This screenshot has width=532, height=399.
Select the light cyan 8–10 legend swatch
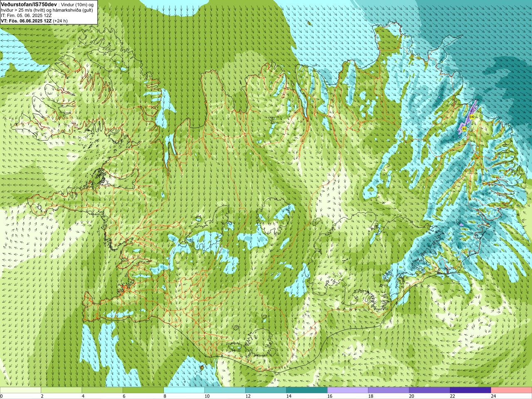pyautogui.click(x=184, y=390)
